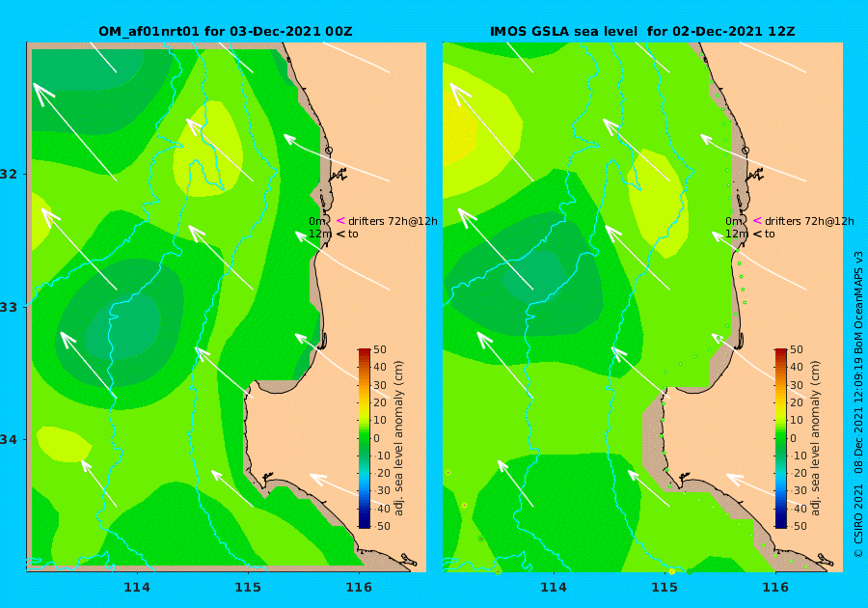Image resolution: width=868 pixels, height=608 pixels.
Task: Click the '12m' depth label in left map
Action: pos(320,235)
